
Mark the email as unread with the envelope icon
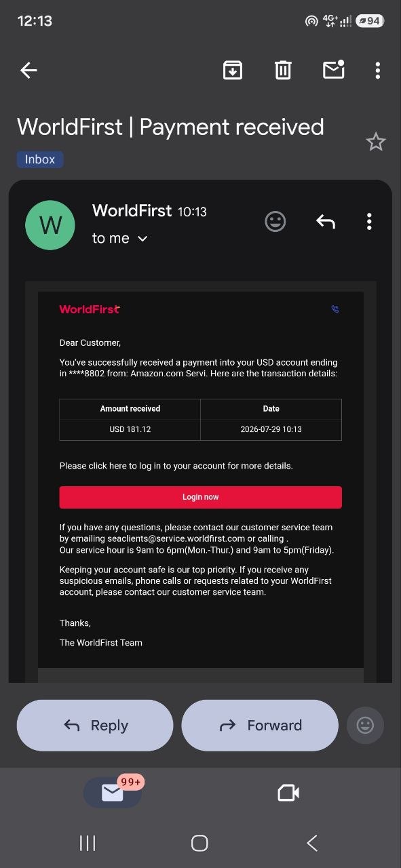(334, 69)
